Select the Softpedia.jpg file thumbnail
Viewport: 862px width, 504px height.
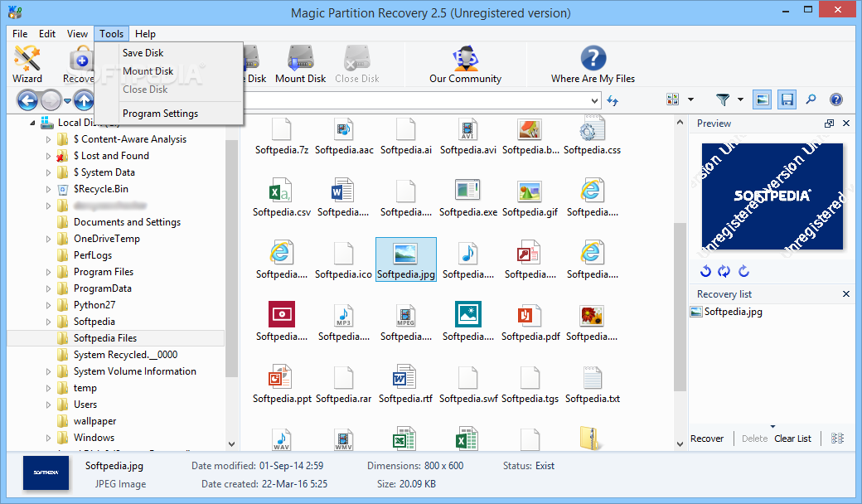click(x=405, y=259)
